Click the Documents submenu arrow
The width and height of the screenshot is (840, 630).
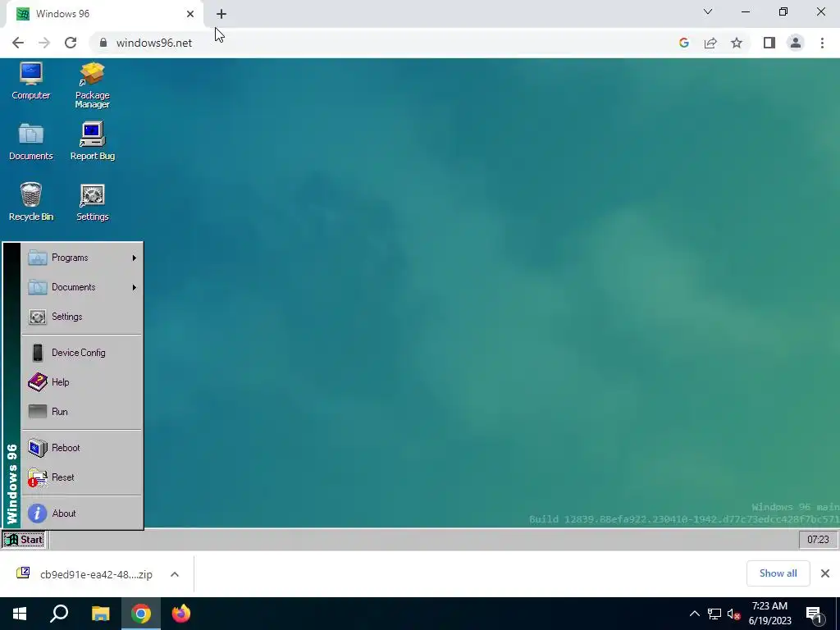[134, 287]
